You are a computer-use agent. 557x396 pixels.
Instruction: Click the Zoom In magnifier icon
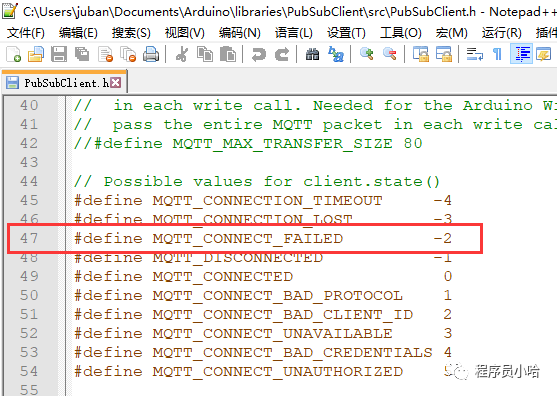pos(367,54)
